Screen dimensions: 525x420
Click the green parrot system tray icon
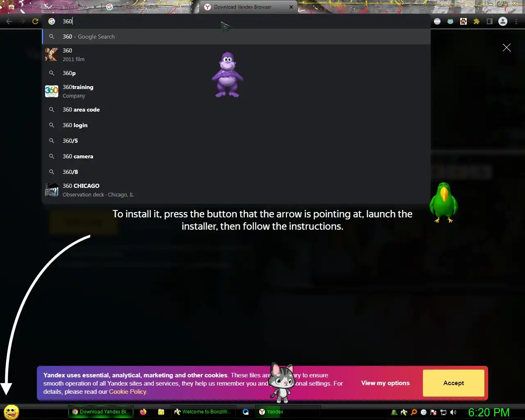(394, 412)
